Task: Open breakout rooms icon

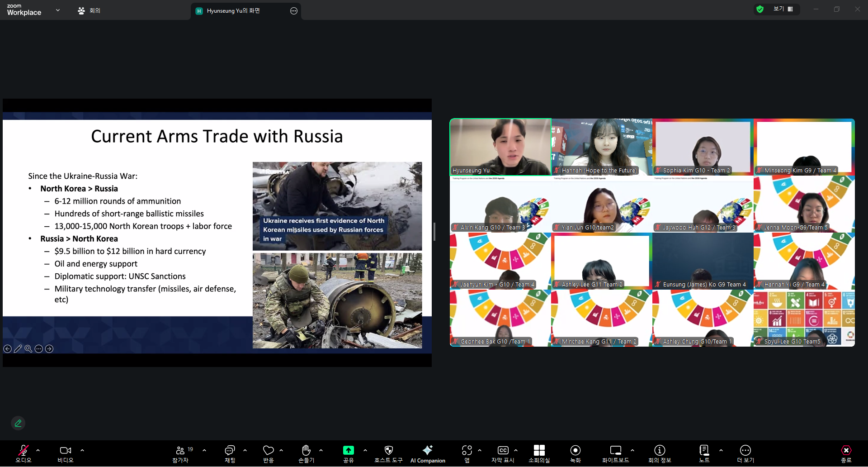Action: tap(539, 450)
